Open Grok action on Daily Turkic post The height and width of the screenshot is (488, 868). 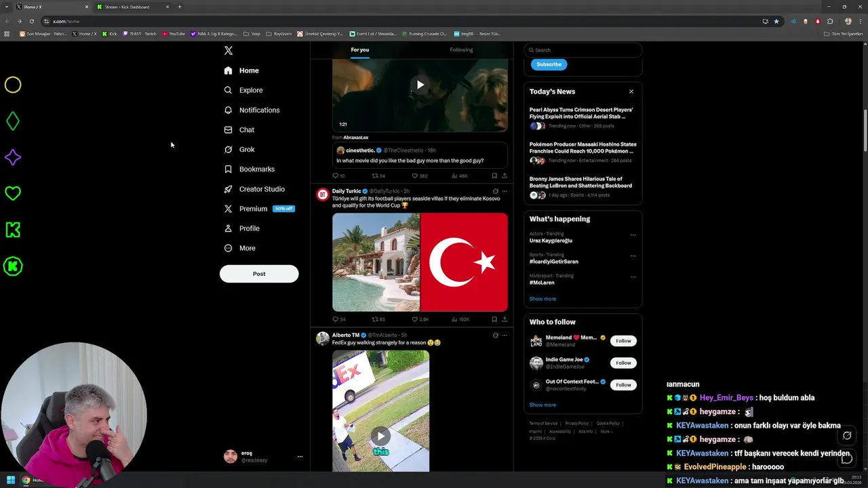(x=496, y=191)
